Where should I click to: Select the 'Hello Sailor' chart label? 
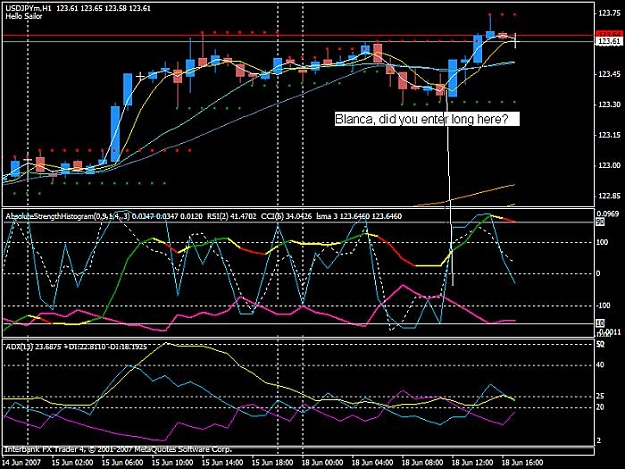click(x=24, y=16)
